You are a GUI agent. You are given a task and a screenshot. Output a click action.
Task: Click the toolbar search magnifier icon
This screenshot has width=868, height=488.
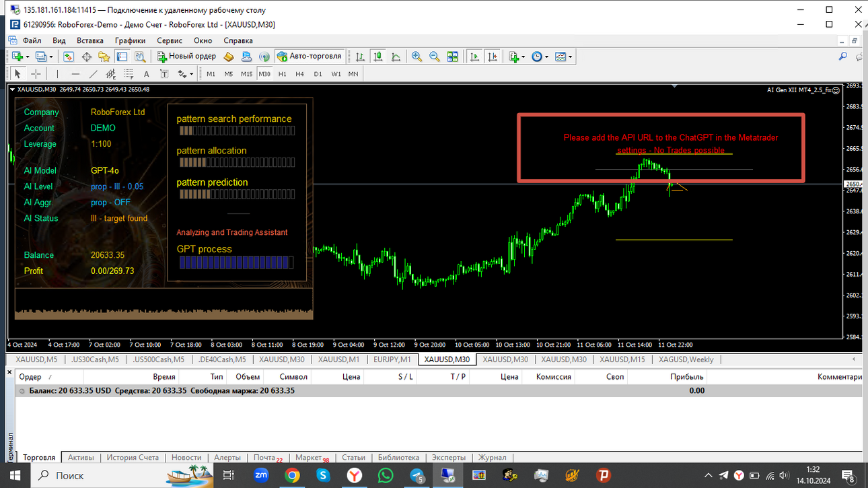[842, 57]
